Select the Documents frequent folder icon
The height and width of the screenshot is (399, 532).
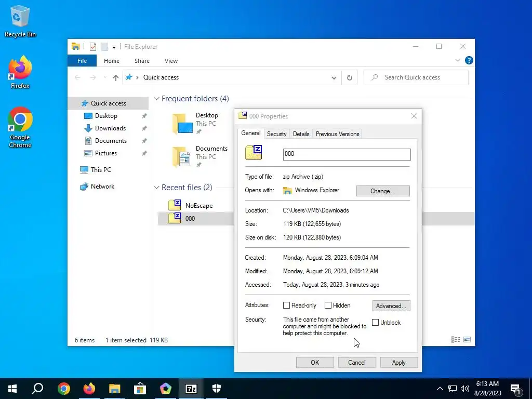tap(182, 157)
